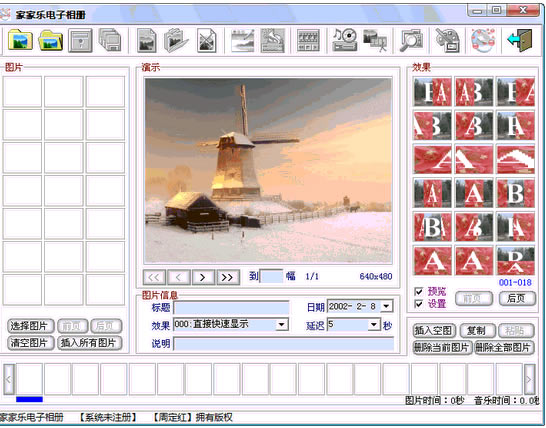Expand the 效果 effect dropdown
546x428 pixels.
tap(282, 325)
